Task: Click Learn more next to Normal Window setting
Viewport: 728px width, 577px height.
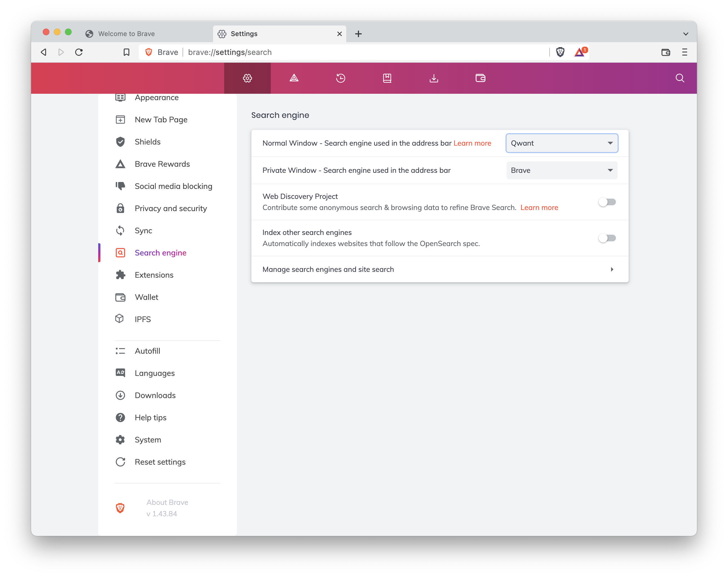Action: click(472, 143)
